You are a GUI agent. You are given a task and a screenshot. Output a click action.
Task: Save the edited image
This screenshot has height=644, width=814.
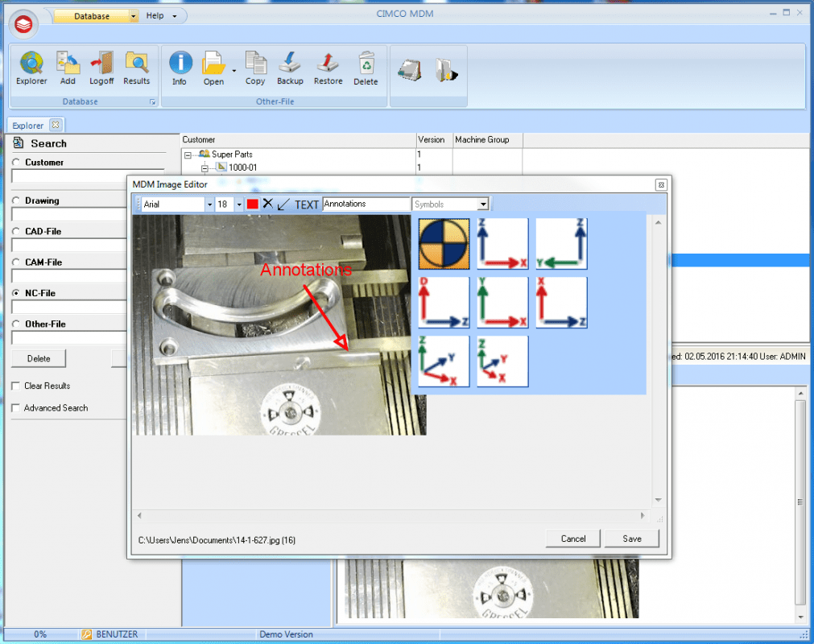631,539
